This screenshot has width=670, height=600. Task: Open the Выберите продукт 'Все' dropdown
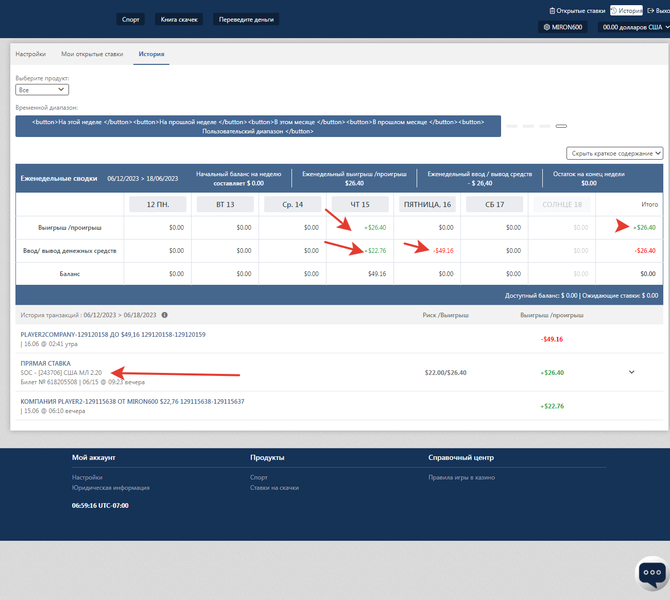coord(42,89)
